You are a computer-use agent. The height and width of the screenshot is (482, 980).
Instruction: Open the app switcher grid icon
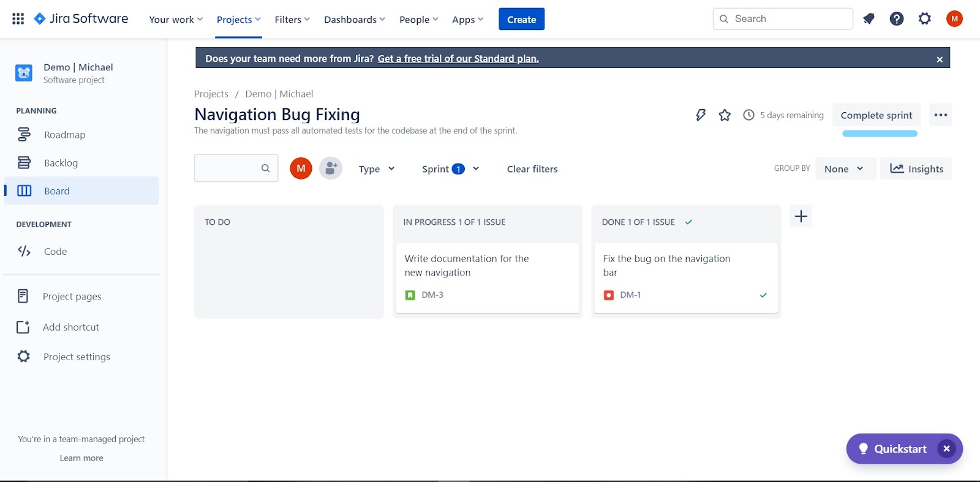point(18,19)
